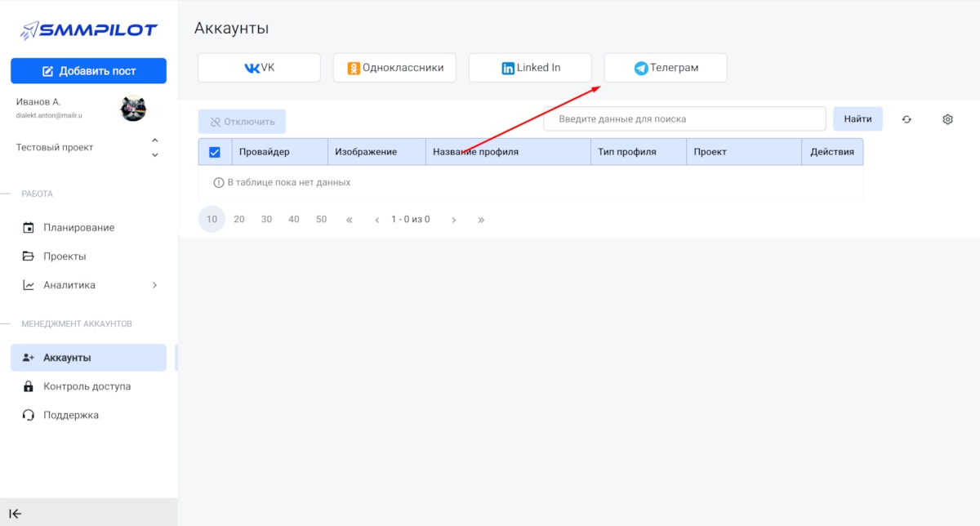Expand the Тестовый проект project selector
This screenshot has height=526, width=980.
(88, 148)
